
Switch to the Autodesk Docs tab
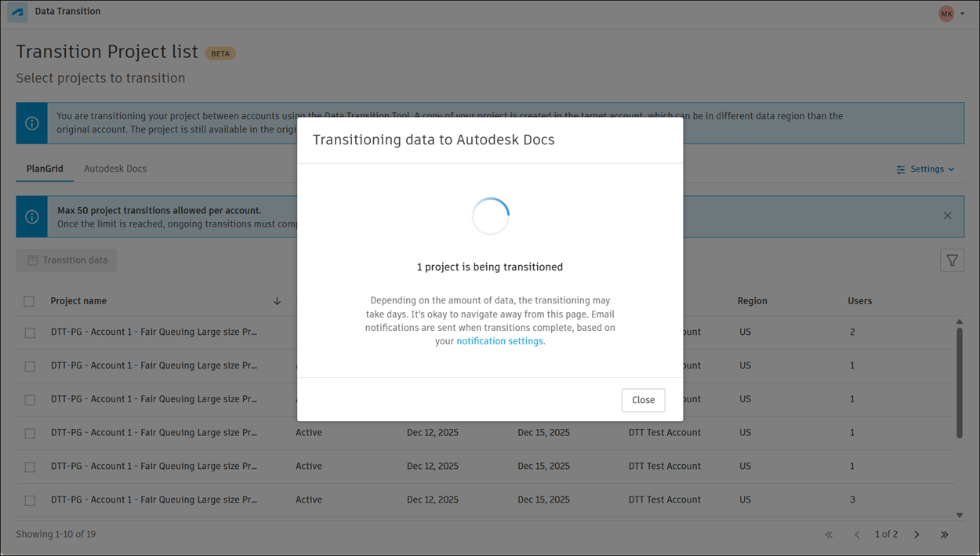click(115, 169)
